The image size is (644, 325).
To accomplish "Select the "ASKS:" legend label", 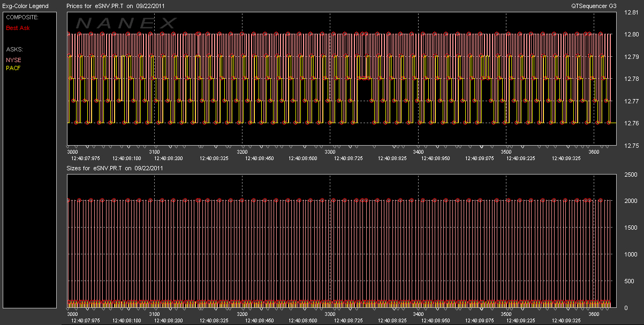I will 14,49.
